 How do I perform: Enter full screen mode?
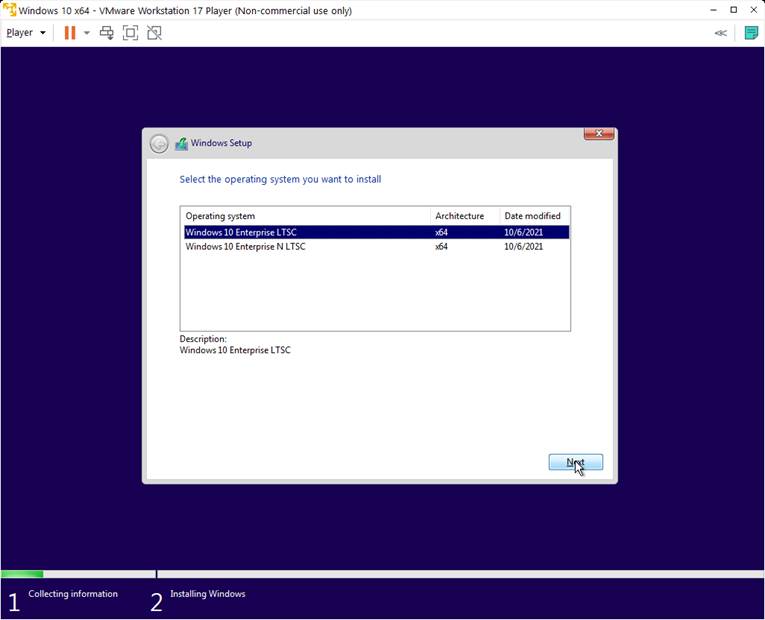pyautogui.click(x=130, y=33)
